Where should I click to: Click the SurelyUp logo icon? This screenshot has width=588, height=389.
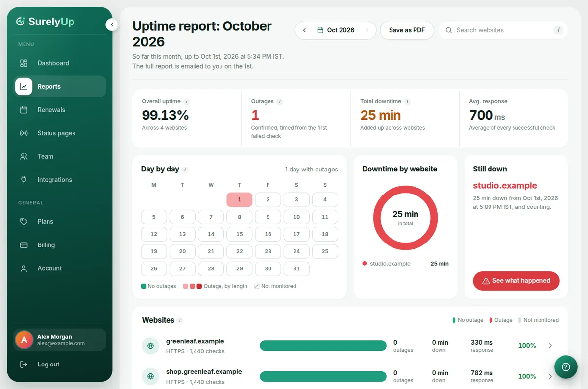click(21, 21)
